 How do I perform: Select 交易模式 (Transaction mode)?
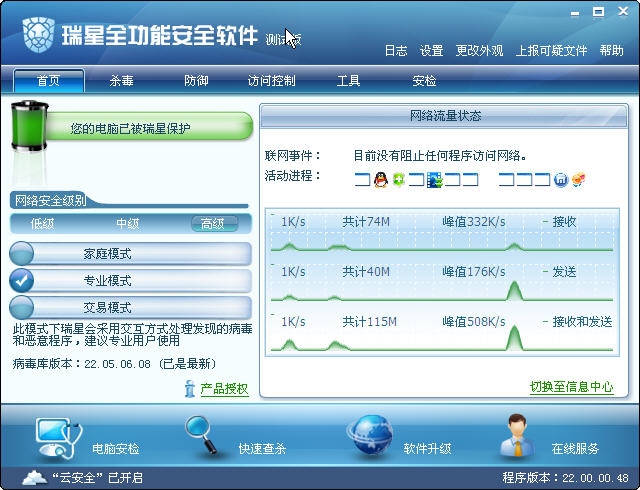click(131, 307)
